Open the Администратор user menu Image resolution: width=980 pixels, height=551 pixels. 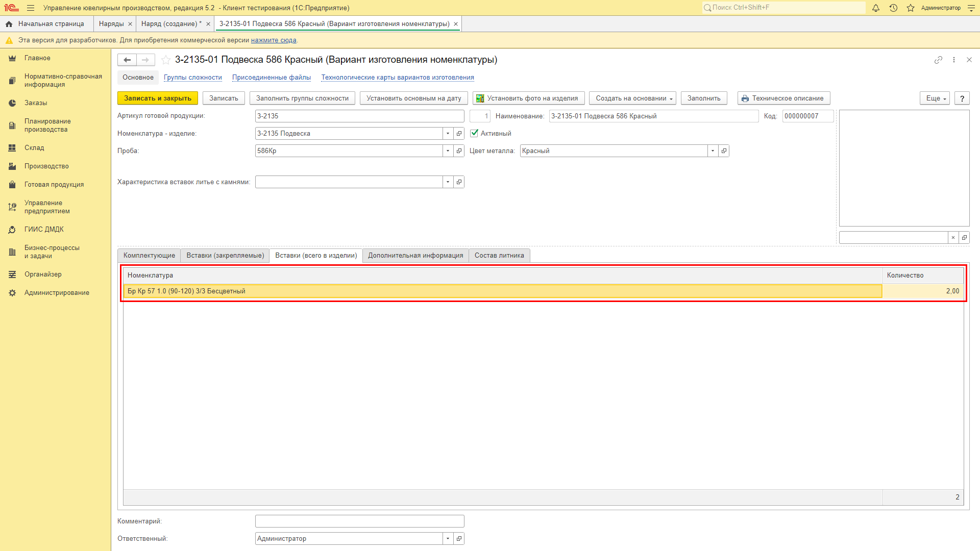click(941, 8)
